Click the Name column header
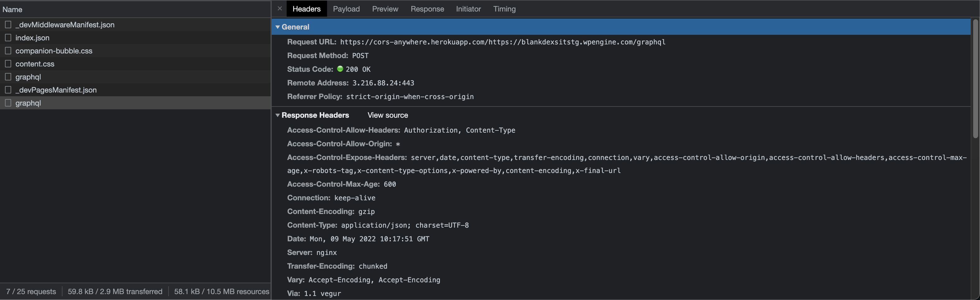The width and height of the screenshot is (980, 300). (x=136, y=9)
